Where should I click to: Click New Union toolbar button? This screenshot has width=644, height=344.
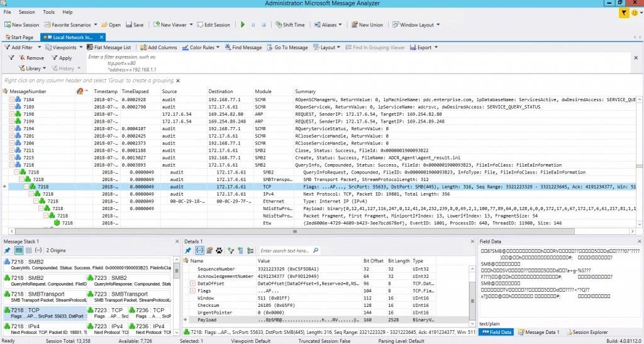coord(367,25)
